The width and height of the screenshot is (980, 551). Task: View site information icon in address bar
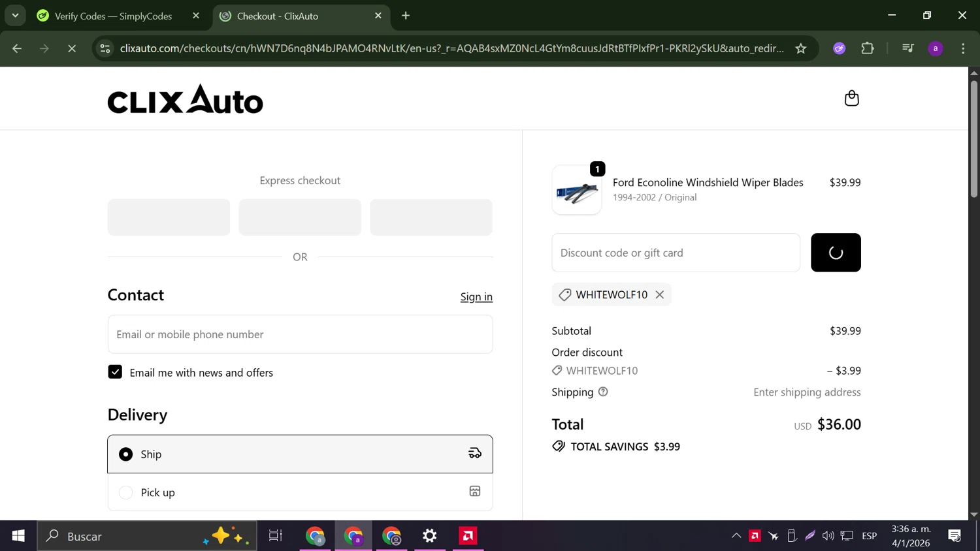pos(105,48)
